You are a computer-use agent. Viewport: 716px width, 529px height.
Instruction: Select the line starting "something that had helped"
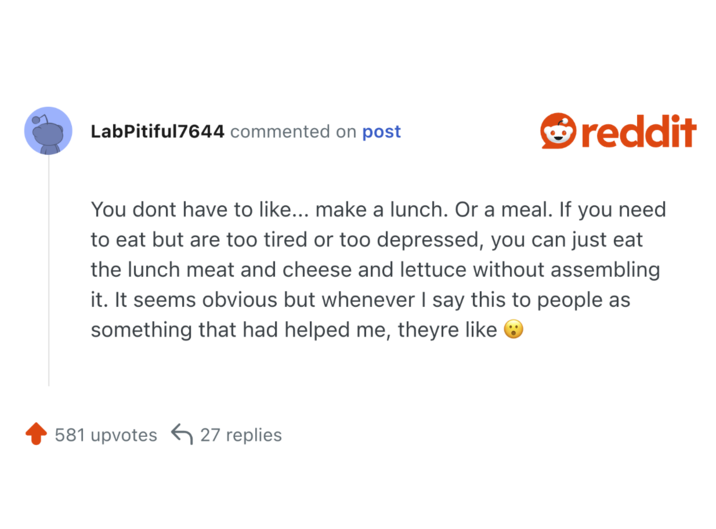293,329
